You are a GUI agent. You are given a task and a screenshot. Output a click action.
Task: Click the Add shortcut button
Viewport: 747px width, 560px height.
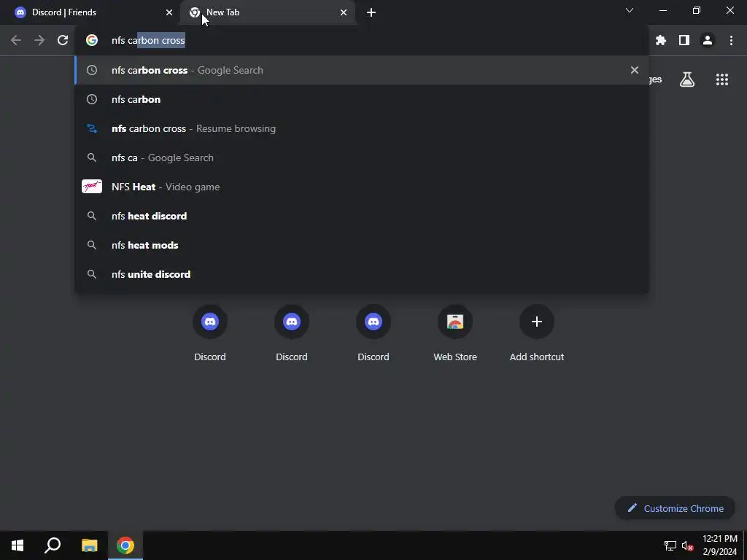click(537, 333)
